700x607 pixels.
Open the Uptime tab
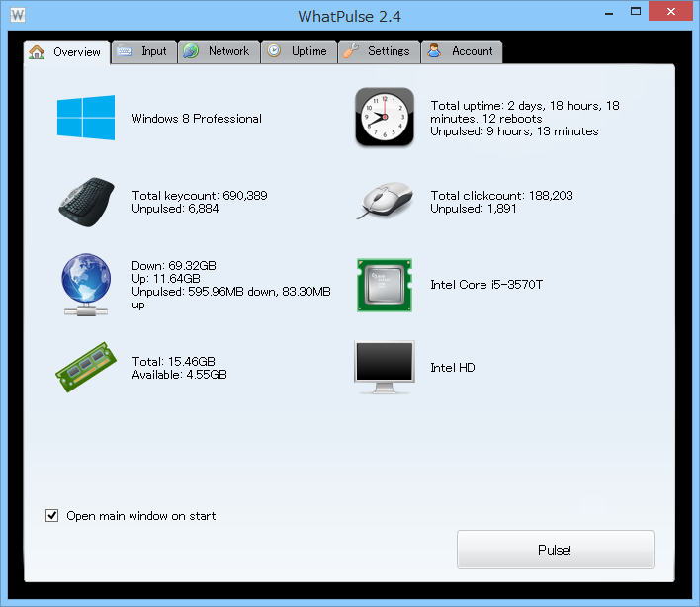299,51
